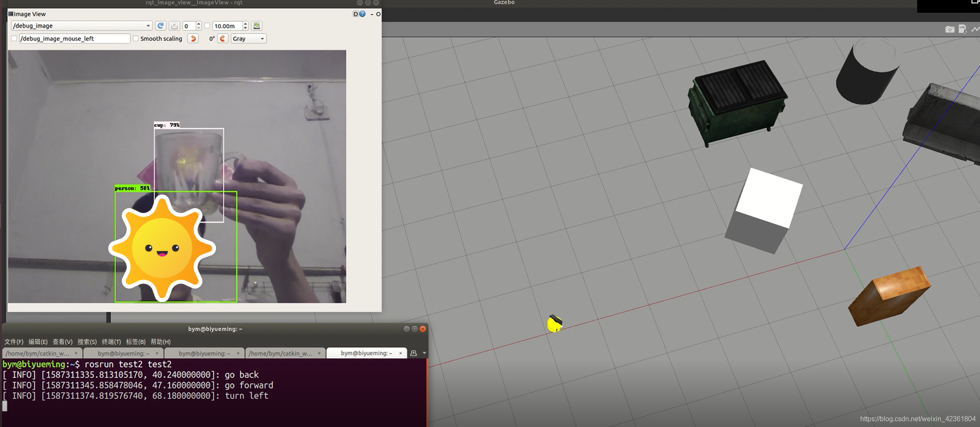Increase the zoom number spinbox value
Image resolution: width=980 pixels, height=427 pixels.
(x=199, y=24)
